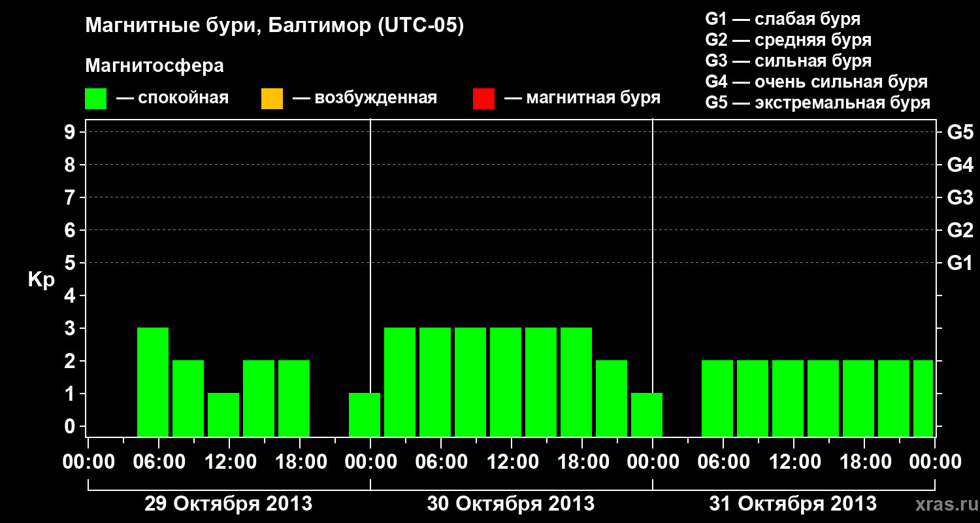Click the Kp 1 bar spanning midnight into 31 October

(x=647, y=414)
